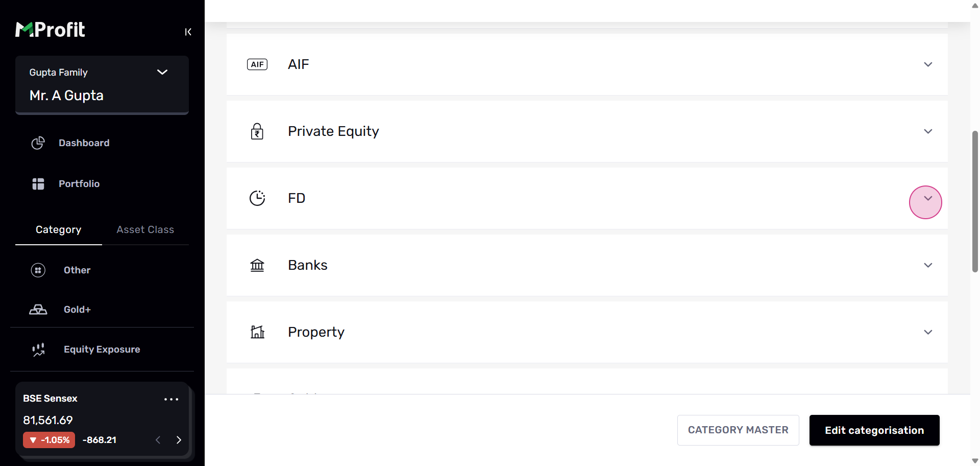This screenshot has height=466, width=980.
Task: Click the Equity Exposure icon
Action: point(38,349)
